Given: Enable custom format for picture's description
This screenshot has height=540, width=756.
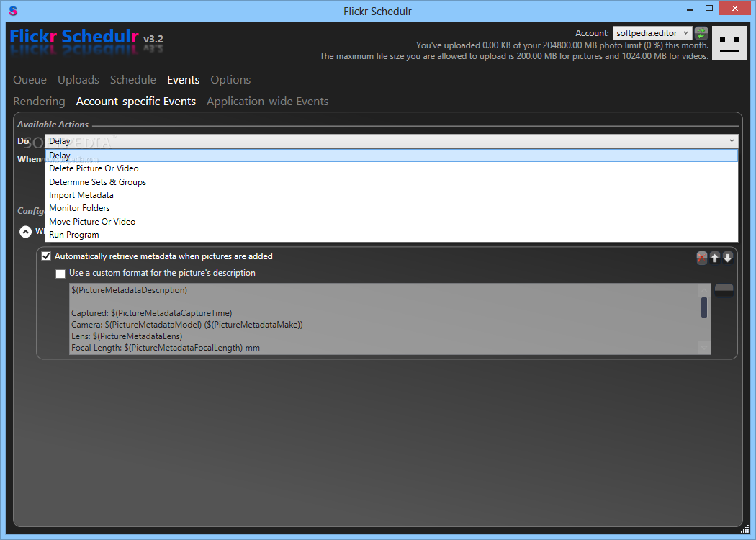Looking at the screenshot, I should (60, 274).
